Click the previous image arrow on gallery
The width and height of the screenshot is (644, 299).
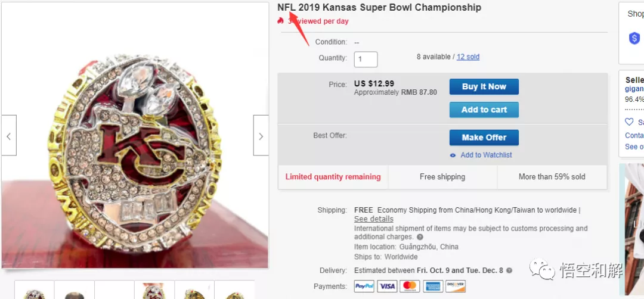click(8, 136)
